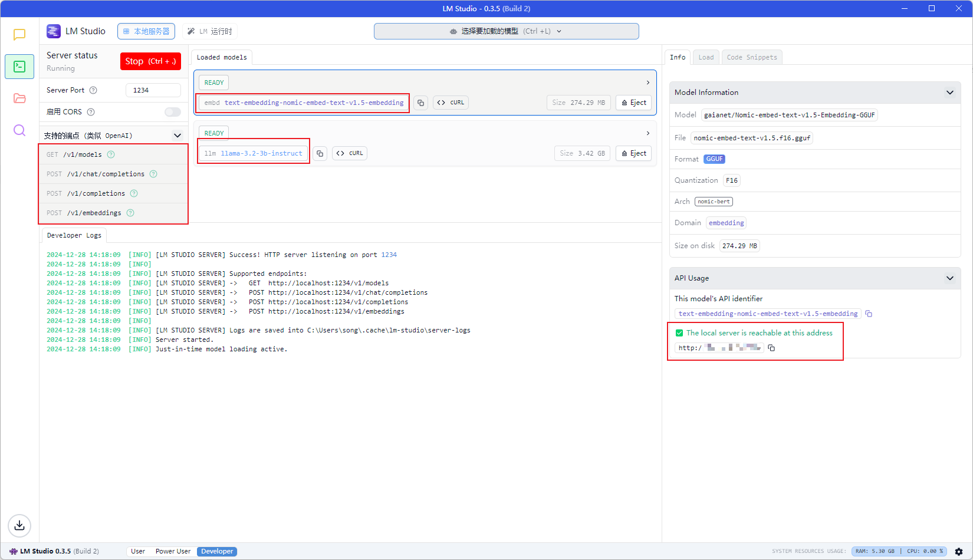The image size is (973, 560).
Task: Copy identifier of llama-3.2-3b-instruct model
Action: coord(320,153)
